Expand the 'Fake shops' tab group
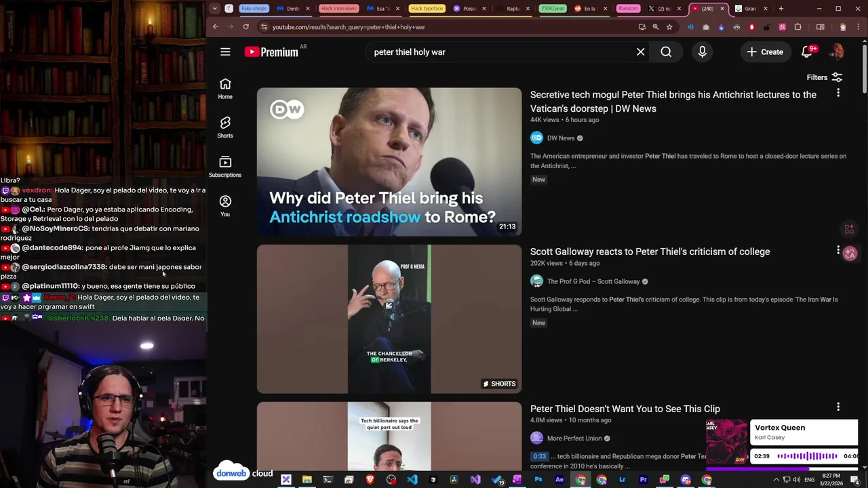 (x=254, y=9)
